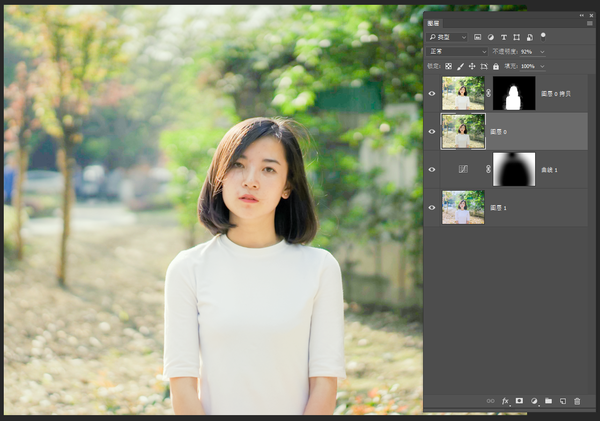This screenshot has height=421, width=600.
Task: Select the 图层 1 layer thumbnail
Action: (463, 207)
